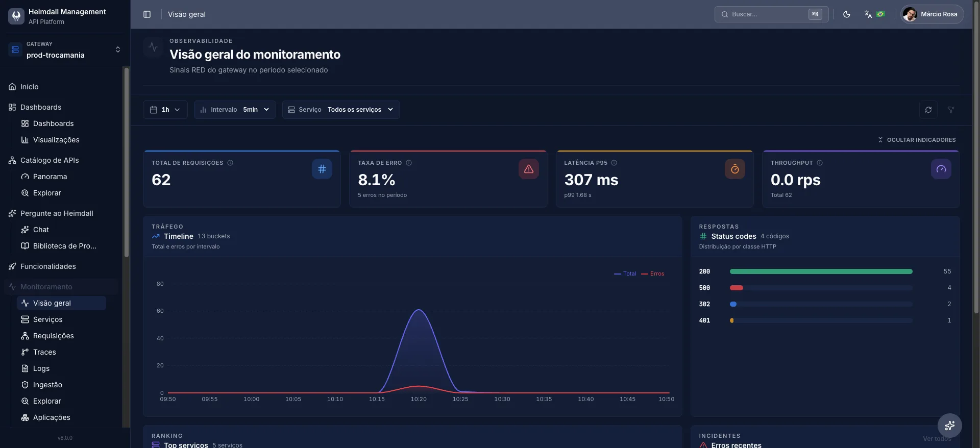This screenshot has width=980, height=448.
Task: Click the warning triangle on error card
Action: tap(529, 169)
